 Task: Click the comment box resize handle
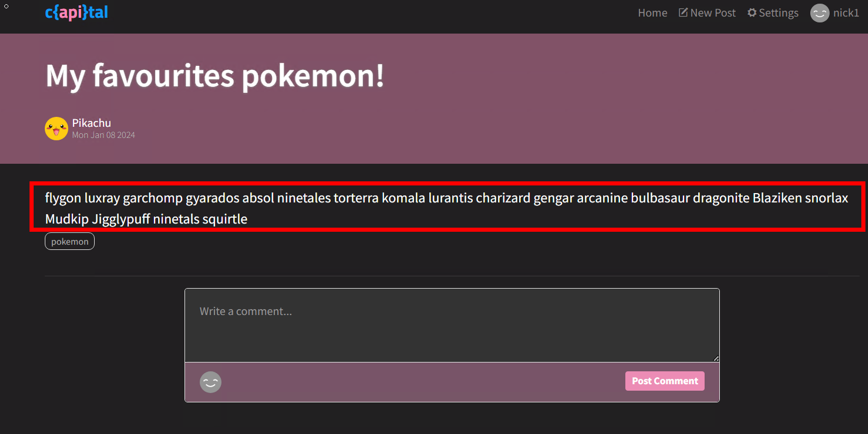click(x=715, y=358)
